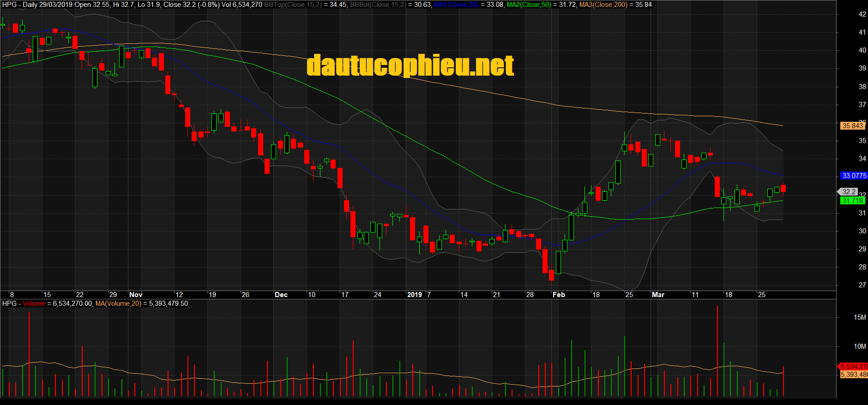Screen dimensions: 868x405
Task: Click the Dec date axis label
Action: [281, 295]
